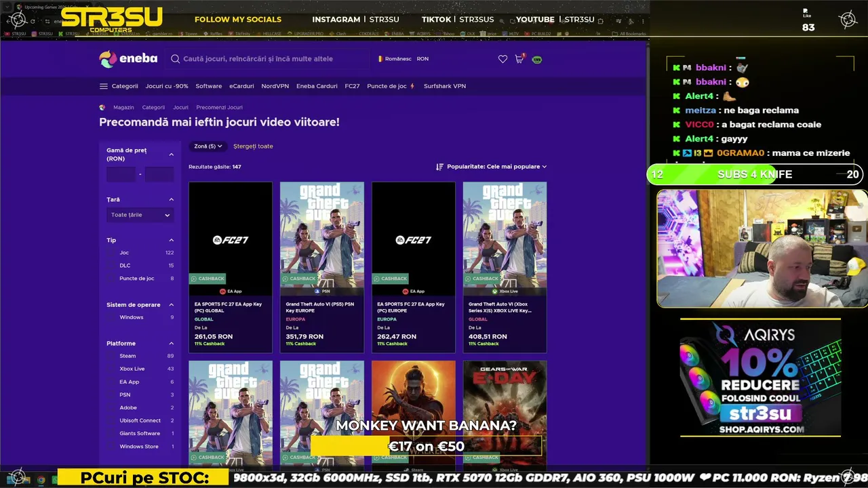Viewport: 868px width, 488px height.
Task: Click the home icon in breadcrumbs
Action: 102,107
